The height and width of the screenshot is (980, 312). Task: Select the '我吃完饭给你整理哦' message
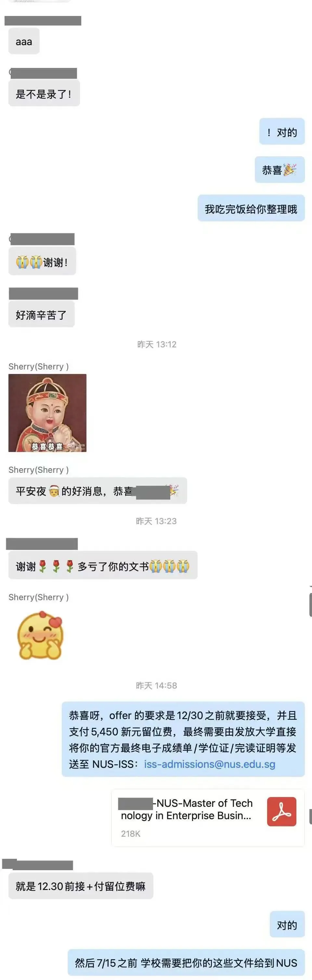tap(251, 209)
